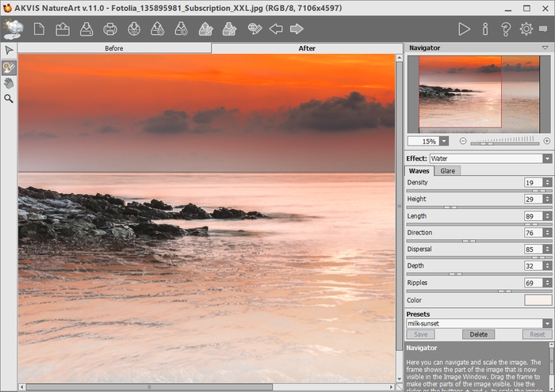Click the image vertical scrollbar
Image resolution: width=555 pixels, height=392 pixels.
point(400,218)
